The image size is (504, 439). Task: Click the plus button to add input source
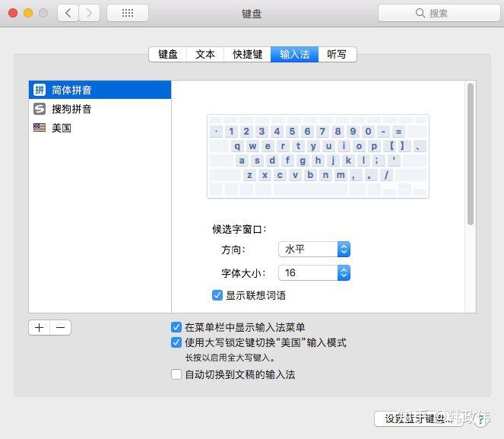(x=40, y=328)
